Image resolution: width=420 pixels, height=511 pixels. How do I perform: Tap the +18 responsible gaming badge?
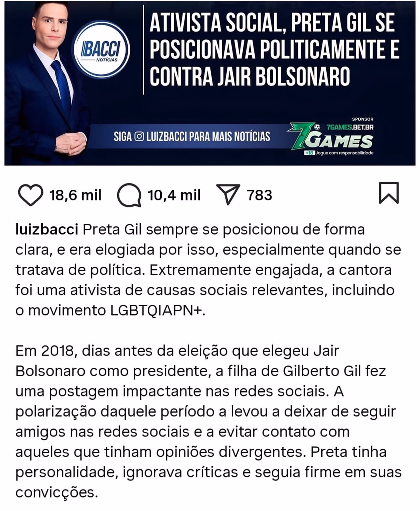[x=309, y=153]
